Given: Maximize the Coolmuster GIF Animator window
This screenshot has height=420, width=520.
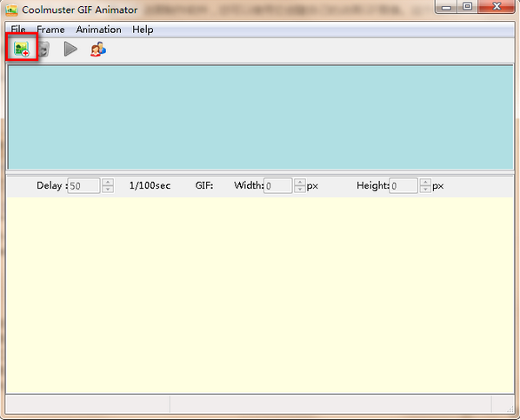Looking at the screenshot, I should 468,6.
